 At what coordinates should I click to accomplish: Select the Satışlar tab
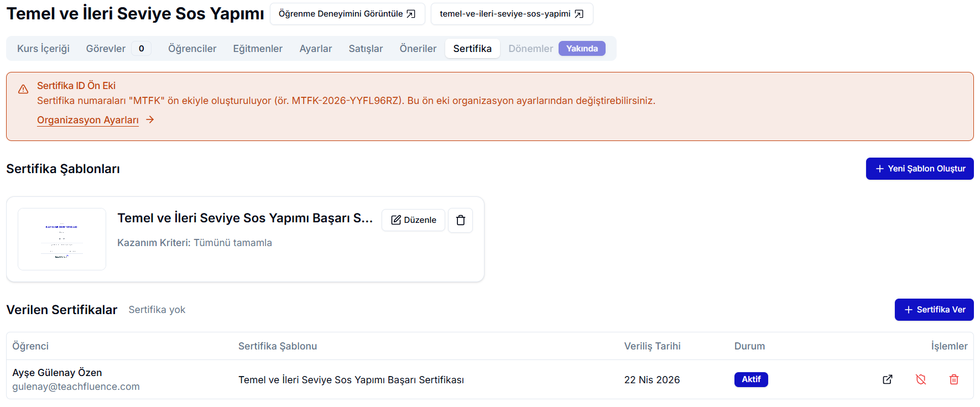point(366,49)
